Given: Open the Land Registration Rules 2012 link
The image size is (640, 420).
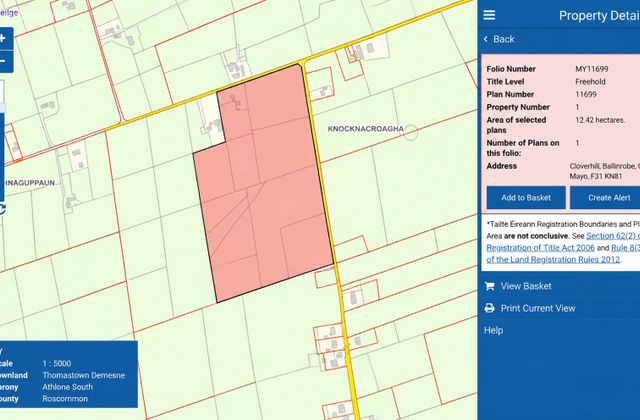Looking at the screenshot, I should [x=553, y=260].
